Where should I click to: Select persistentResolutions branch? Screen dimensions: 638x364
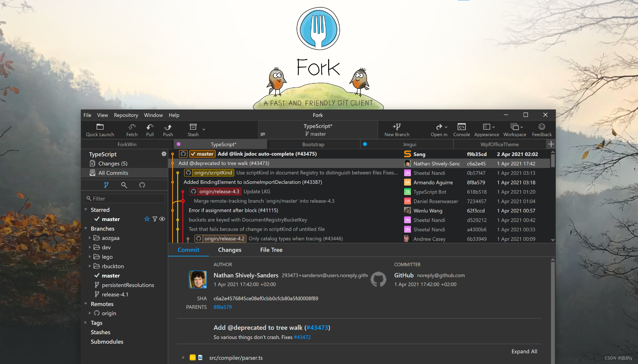(128, 285)
